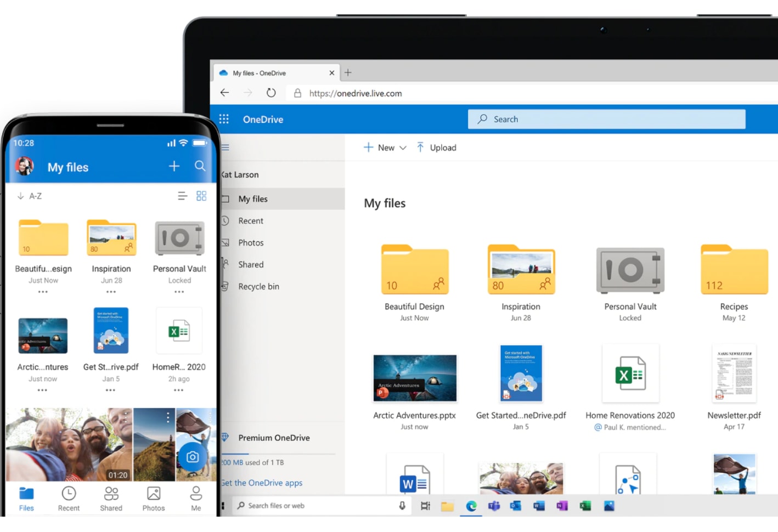
Task: Click the browser back arrow
Action: tap(224, 93)
